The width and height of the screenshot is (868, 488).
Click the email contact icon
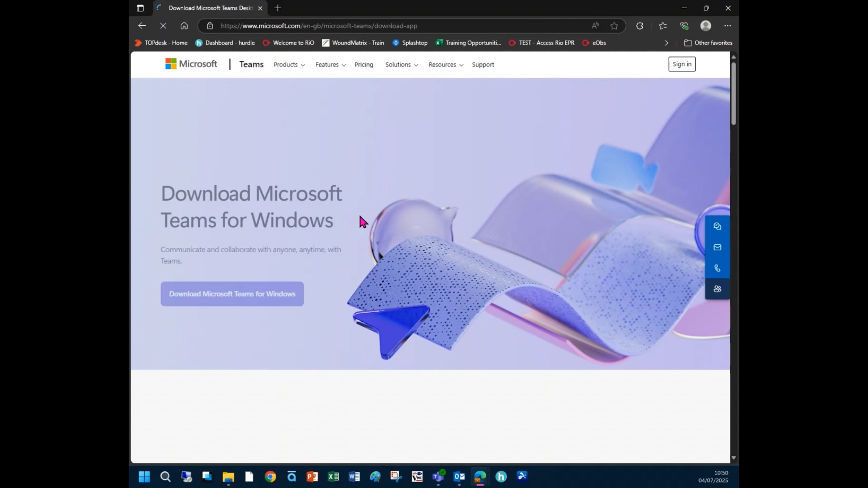click(x=717, y=247)
